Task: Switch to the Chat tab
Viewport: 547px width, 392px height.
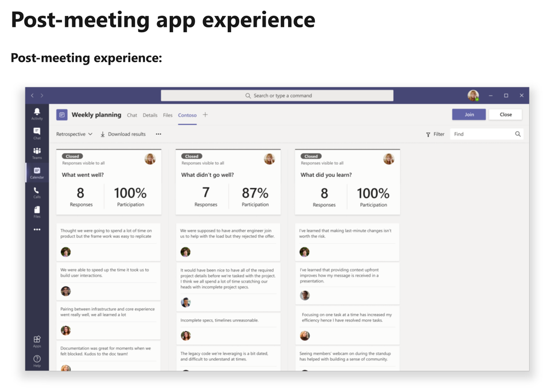Action: pos(132,115)
